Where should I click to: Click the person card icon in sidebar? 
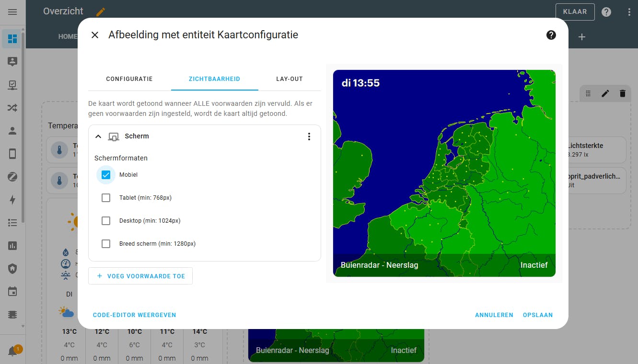[12, 62]
